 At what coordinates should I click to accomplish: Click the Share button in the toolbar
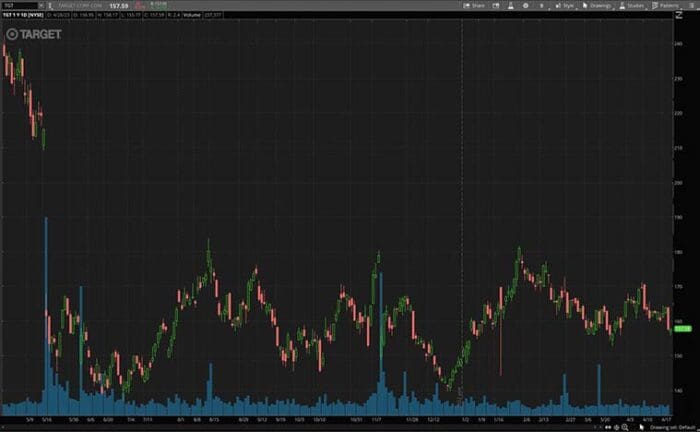(474, 6)
